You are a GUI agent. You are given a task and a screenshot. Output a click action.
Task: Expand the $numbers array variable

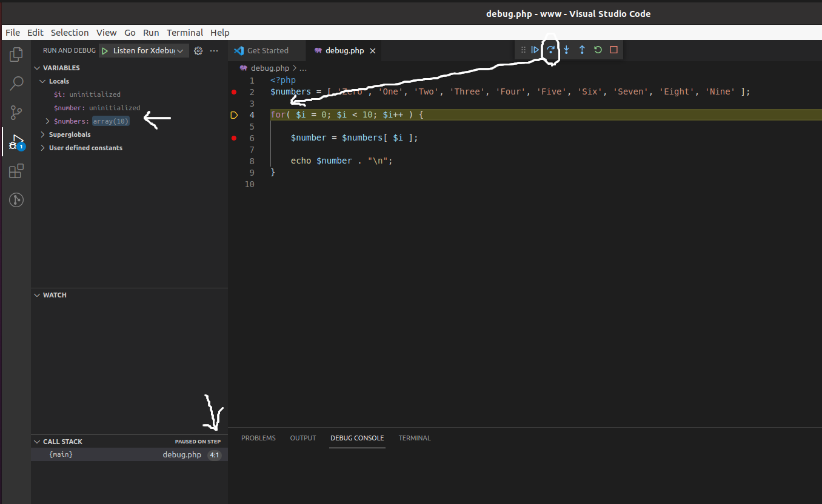48,121
